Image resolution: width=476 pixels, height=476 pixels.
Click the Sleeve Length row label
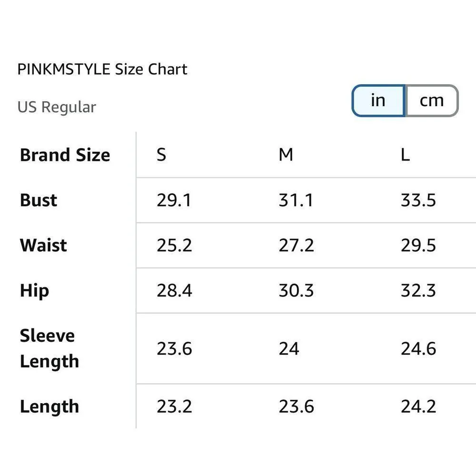pos(49,348)
